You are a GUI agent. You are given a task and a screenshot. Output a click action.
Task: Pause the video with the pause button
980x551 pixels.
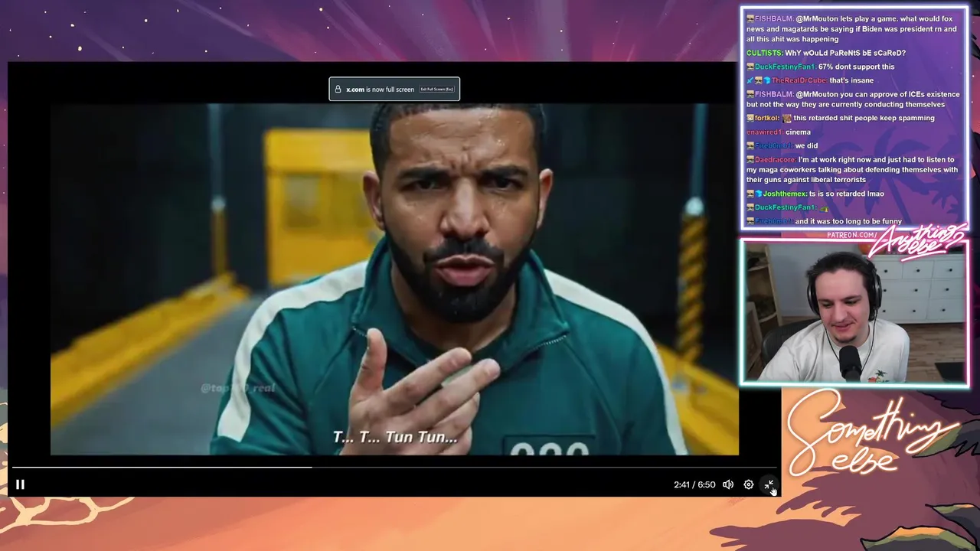click(21, 484)
